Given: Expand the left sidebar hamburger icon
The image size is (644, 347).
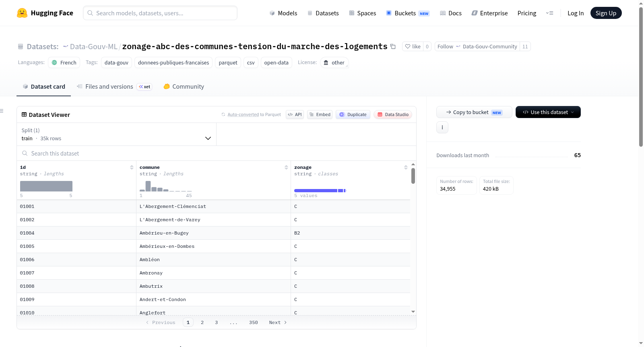Looking at the screenshot, I should 2,111.
